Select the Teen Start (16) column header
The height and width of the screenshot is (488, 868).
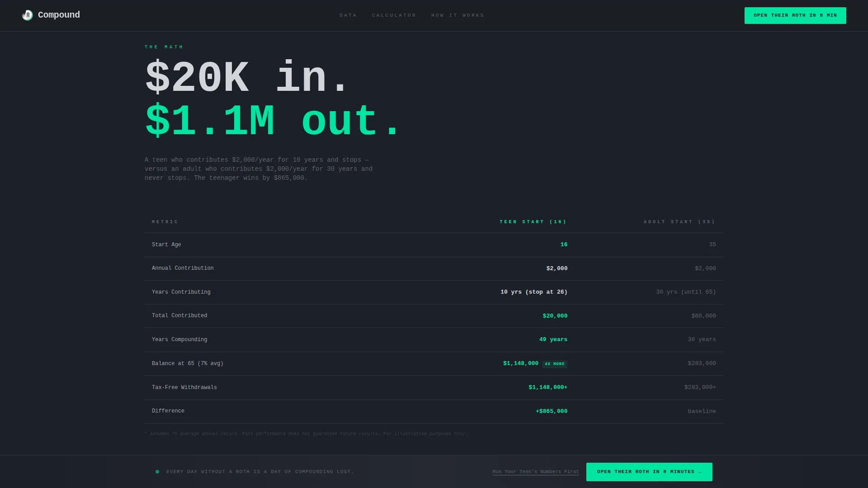pos(533,222)
